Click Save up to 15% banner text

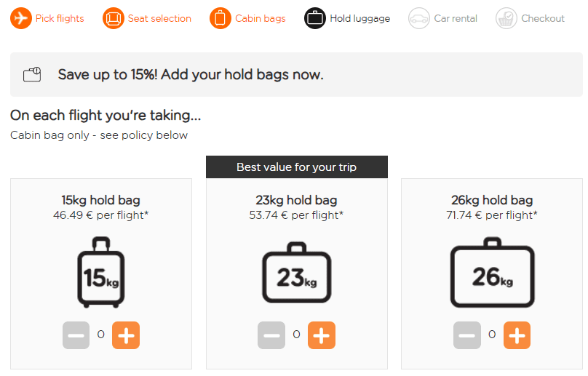pos(191,75)
